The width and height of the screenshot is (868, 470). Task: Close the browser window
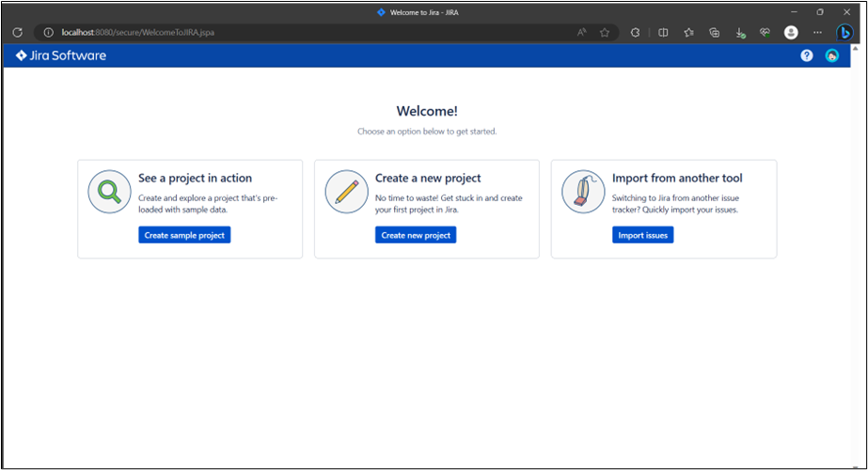[x=846, y=11]
